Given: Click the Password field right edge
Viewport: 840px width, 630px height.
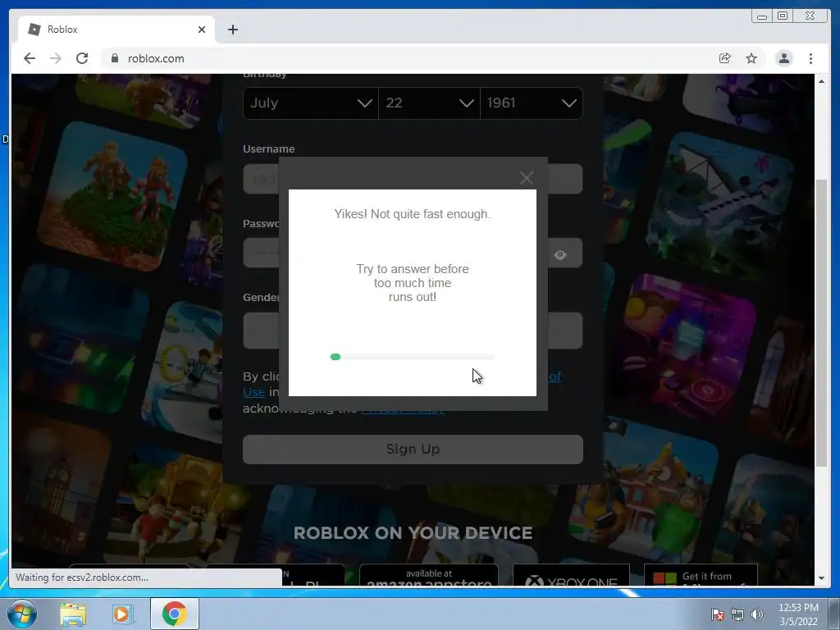Looking at the screenshot, I should coord(565,253).
